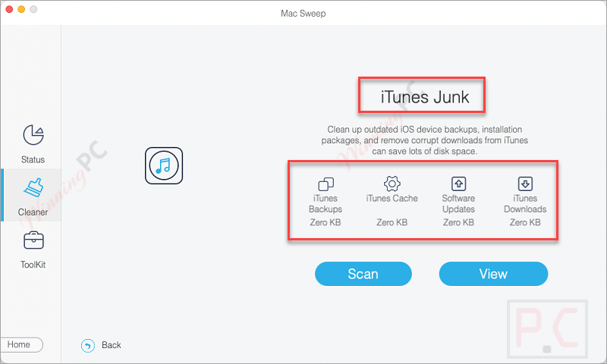Select the Cleaner broom icon

pyautogui.click(x=33, y=187)
